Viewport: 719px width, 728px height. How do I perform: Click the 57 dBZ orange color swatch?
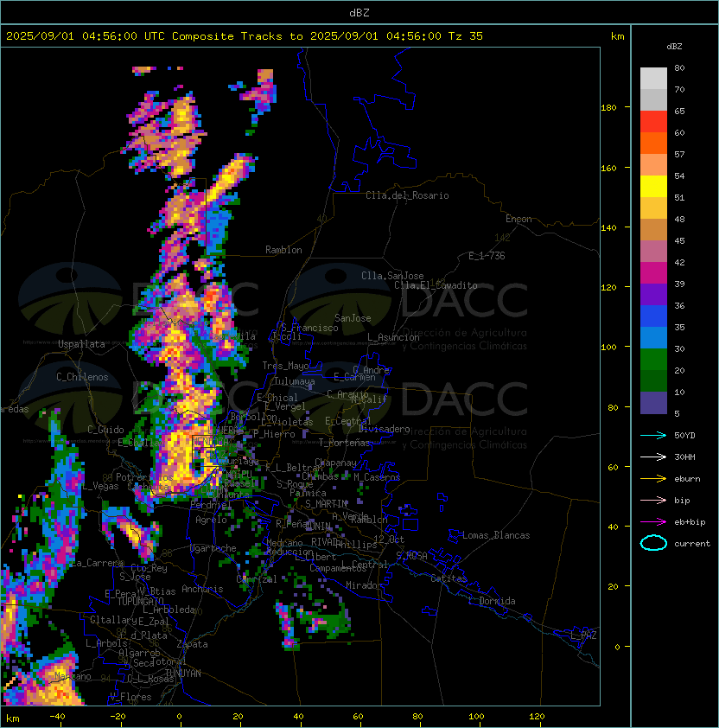click(x=653, y=165)
